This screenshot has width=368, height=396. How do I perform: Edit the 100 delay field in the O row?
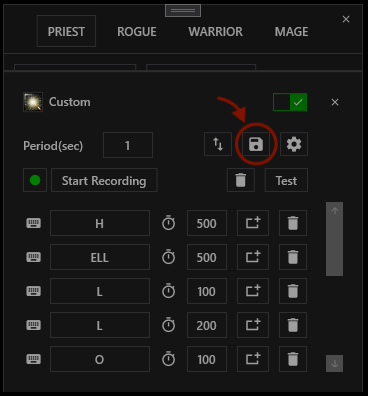207,359
